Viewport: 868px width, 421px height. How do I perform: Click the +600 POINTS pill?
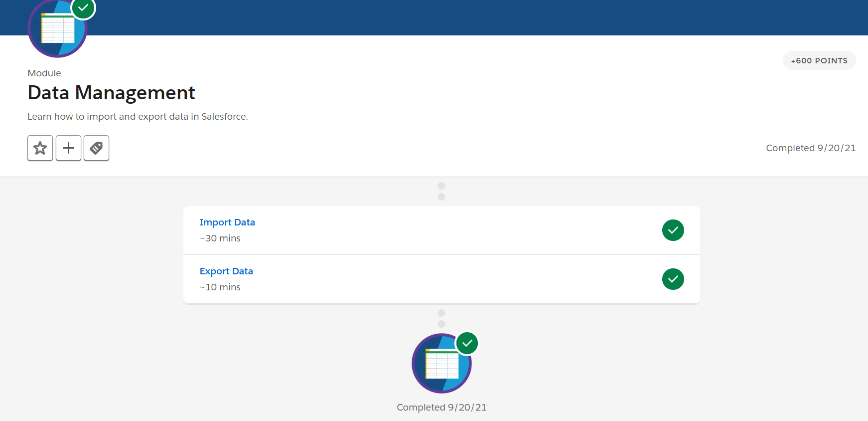pos(819,60)
